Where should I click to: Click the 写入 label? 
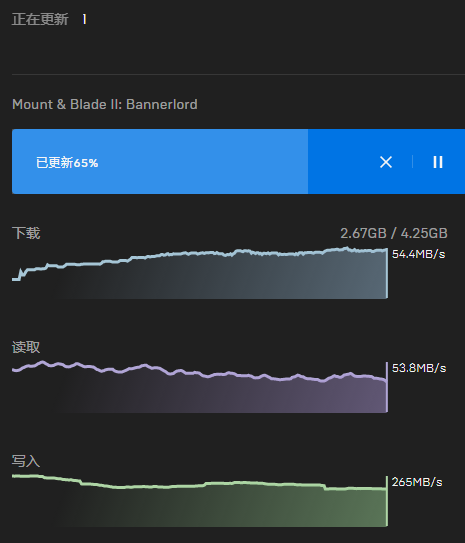(26, 461)
